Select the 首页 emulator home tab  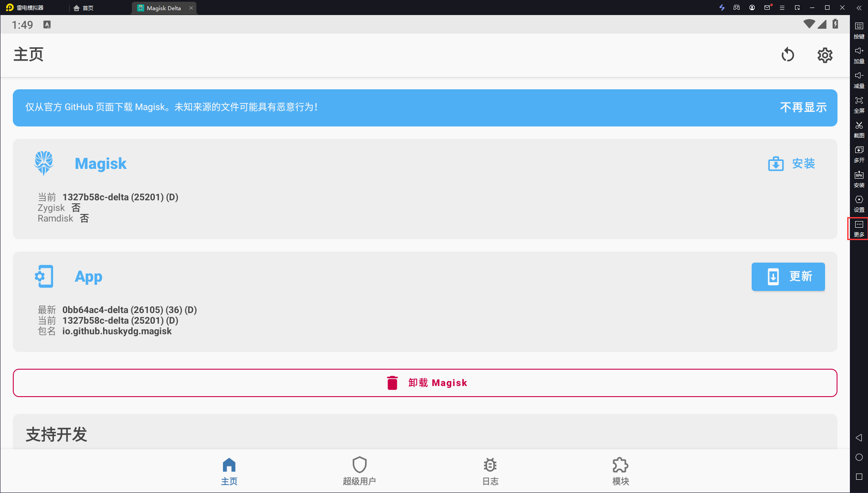click(84, 8)
